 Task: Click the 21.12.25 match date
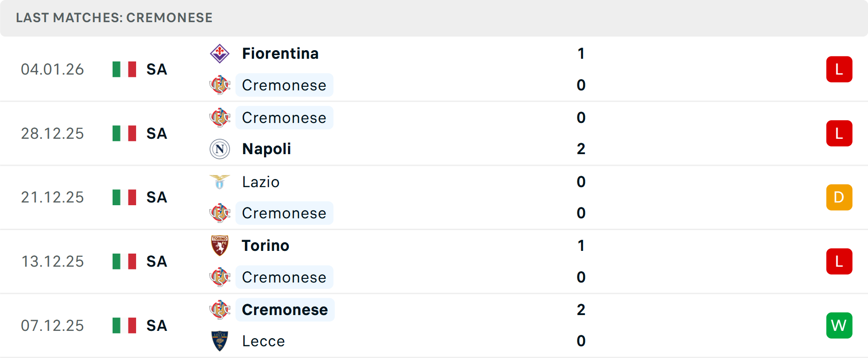(x=52, y=198)
